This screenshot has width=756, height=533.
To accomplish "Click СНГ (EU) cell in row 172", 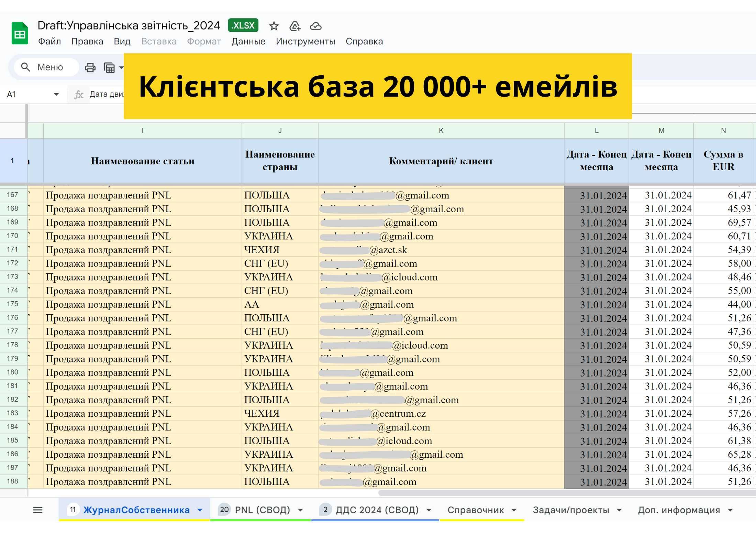I will point(280,264).
